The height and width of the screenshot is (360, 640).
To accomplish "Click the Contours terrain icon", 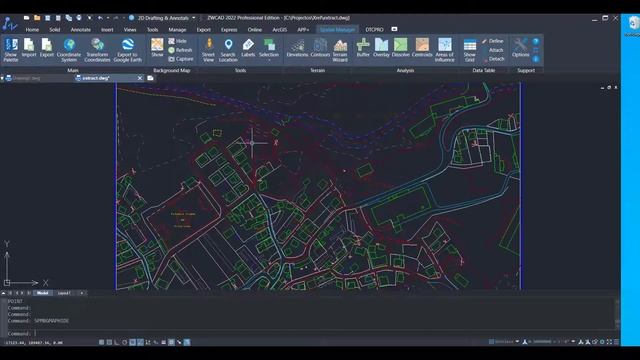I will coord(320,48).
